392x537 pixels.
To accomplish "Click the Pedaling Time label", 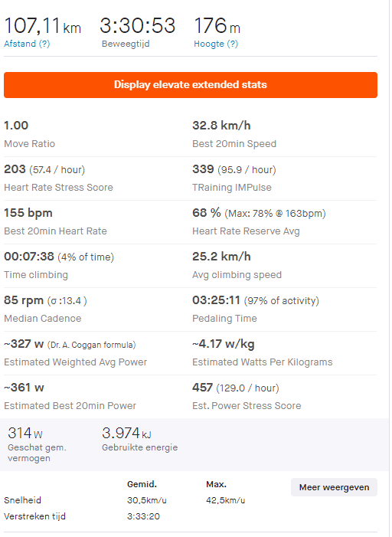I will click(224, 319).
